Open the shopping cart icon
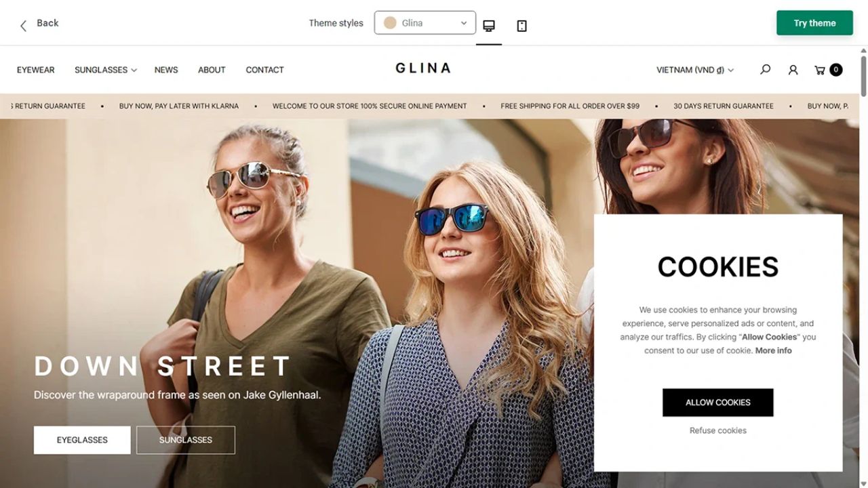The width and height of the screenshot is (868, 488). tap(820, 70)
